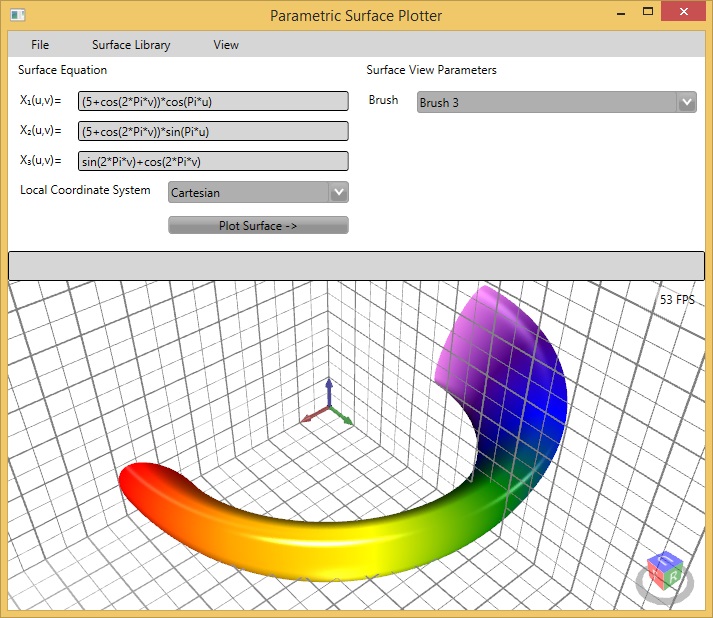Click the Surface Equation label
Viewport: 713px width, 618px height.
coord(63,70)
